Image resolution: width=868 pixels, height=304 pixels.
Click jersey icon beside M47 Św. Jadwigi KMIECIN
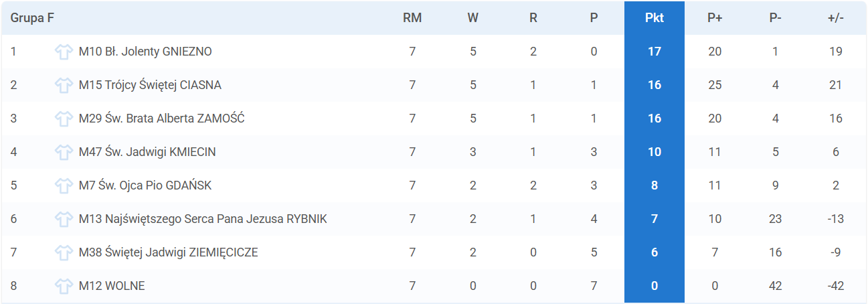point(64,152)
